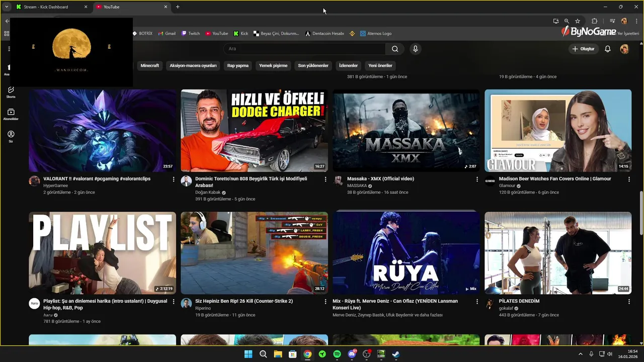The height and width of the screenshot is (362, 644).
Task: Open the Twitch bookmark
Action: [190, 34]
